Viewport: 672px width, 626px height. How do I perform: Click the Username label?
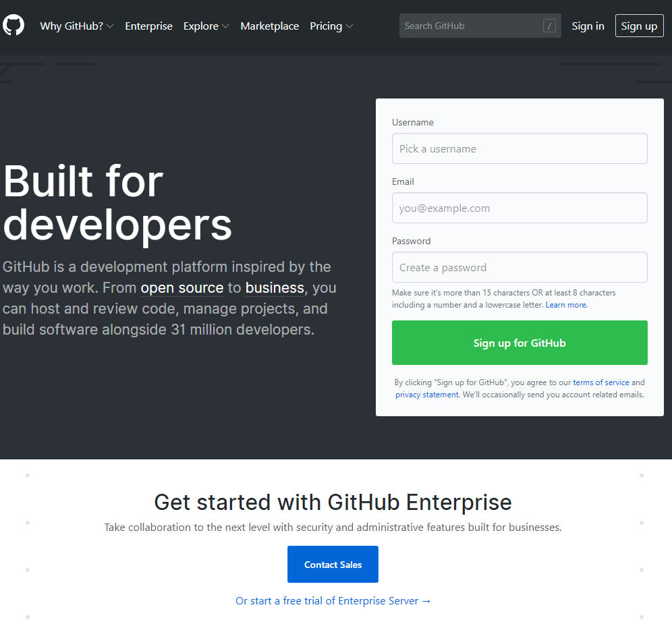pyautogui.click(x=413, y=123)
